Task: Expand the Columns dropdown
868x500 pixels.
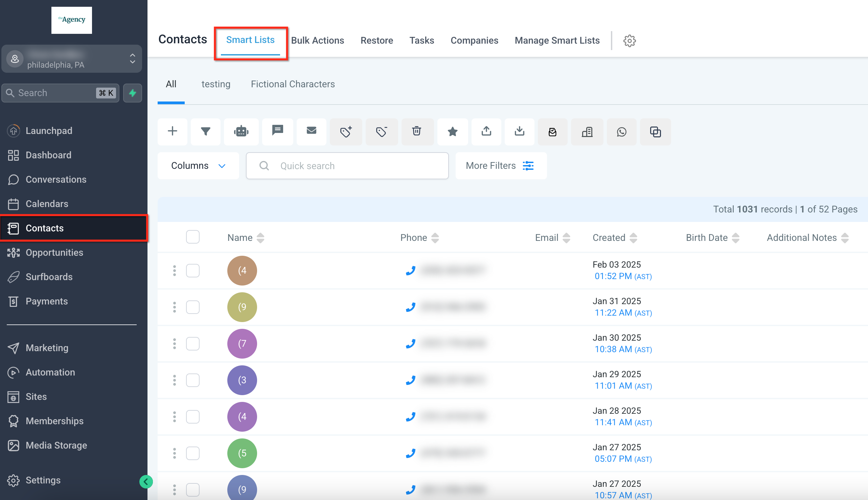Action: click(198, 166)
